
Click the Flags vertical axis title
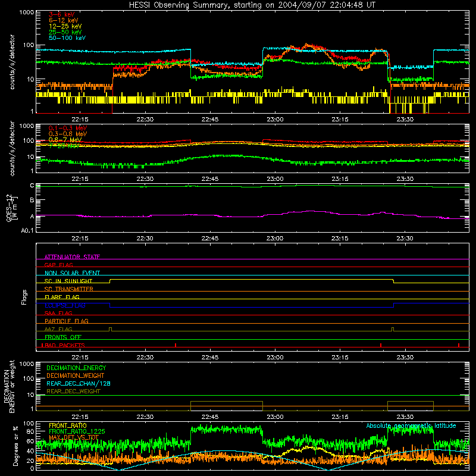pyautogui.click(x=24, y=297)
